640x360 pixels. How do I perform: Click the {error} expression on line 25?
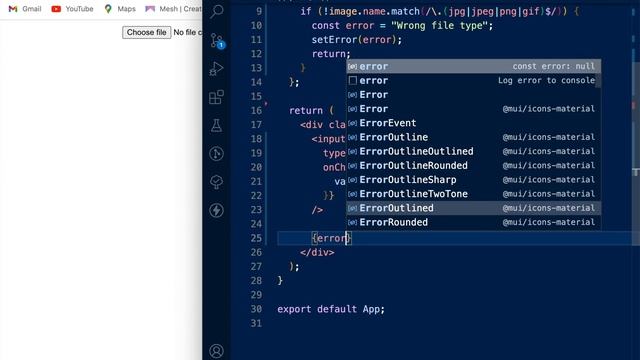click(331, 238)
